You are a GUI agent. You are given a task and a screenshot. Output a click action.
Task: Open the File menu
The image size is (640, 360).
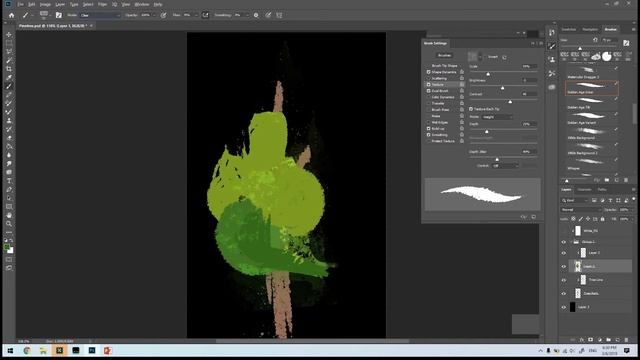coord(20,4)
